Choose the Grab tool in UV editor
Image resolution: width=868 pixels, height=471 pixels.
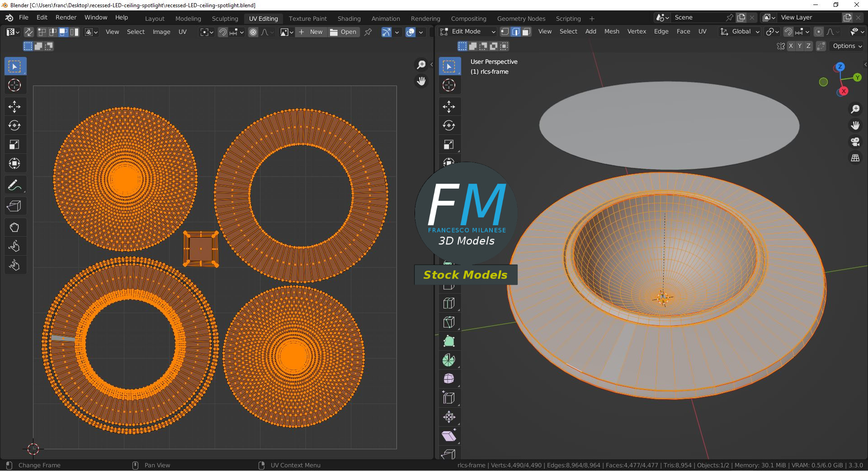click(14, 227)
